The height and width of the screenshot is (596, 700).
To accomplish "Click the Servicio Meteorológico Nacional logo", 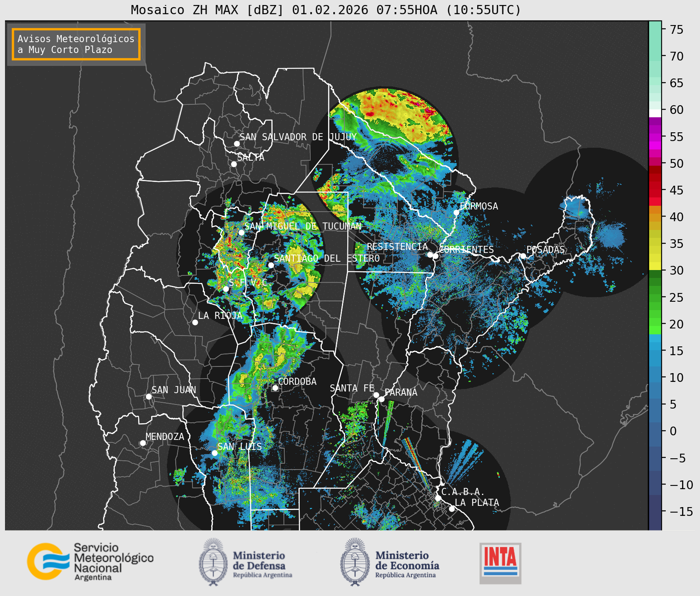I will [x=90, y=561].
